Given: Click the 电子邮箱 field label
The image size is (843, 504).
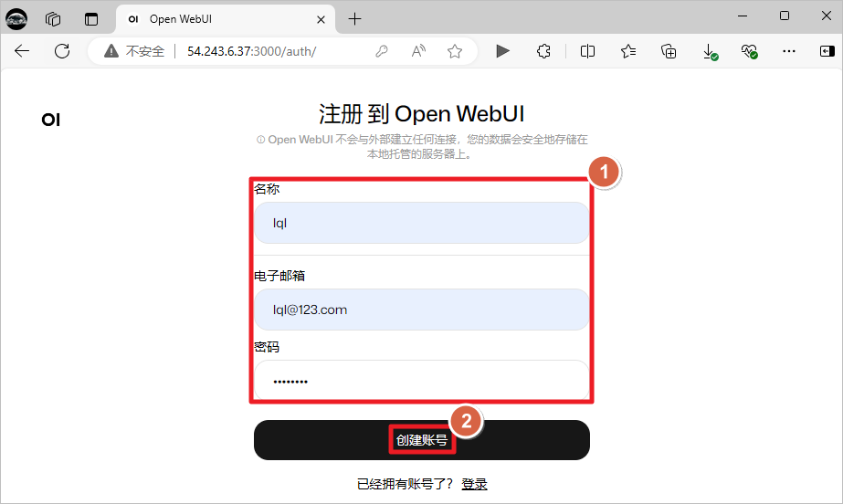Looking at the screenshot, I should [279, 276].
